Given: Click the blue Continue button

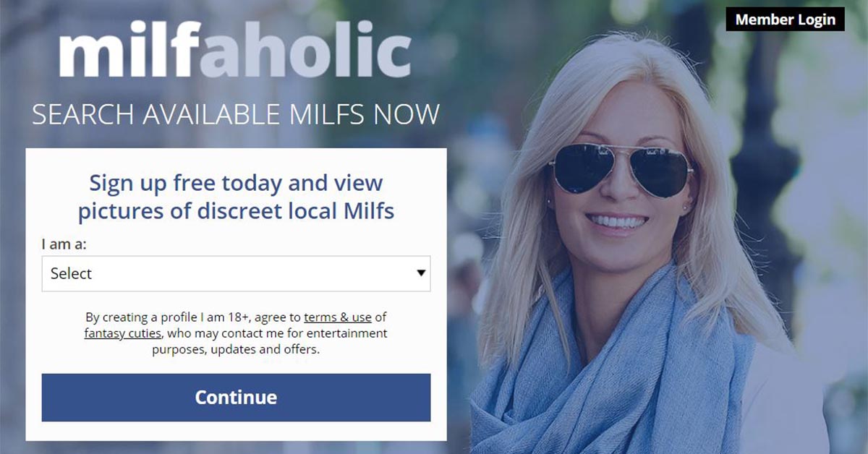Looking at the screenshot, I should click(x=236, y=398).
